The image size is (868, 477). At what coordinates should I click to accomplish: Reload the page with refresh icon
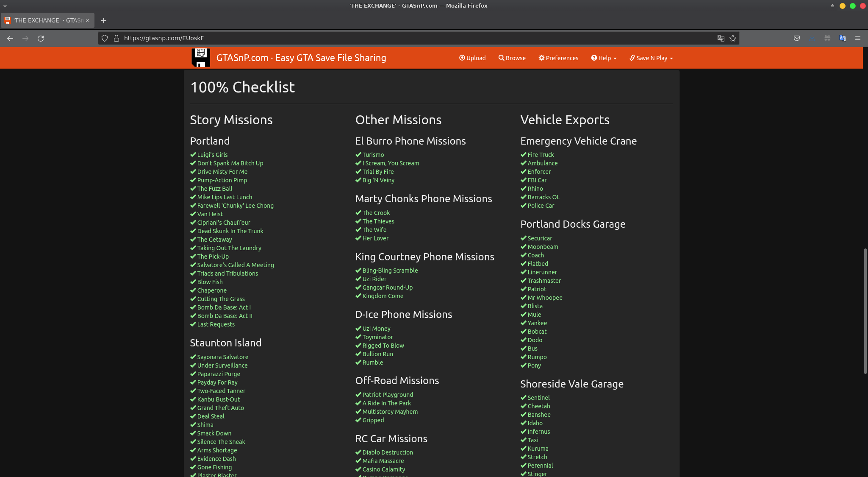point(41,38)
